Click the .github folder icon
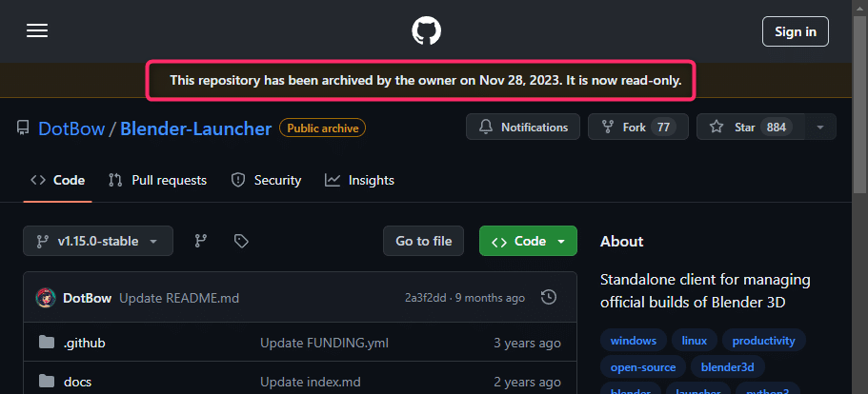This screenshot has width=868, height=394. point(46,343)
